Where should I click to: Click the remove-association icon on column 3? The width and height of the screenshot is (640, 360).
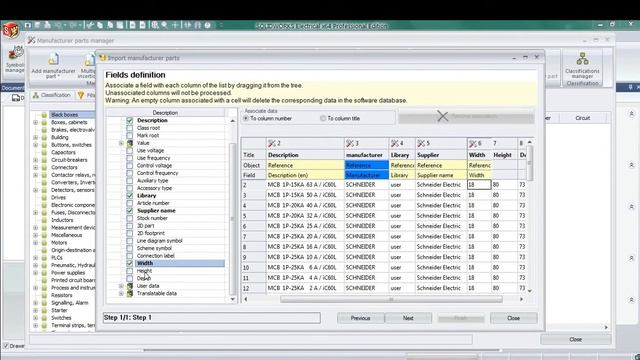[350, 143]
